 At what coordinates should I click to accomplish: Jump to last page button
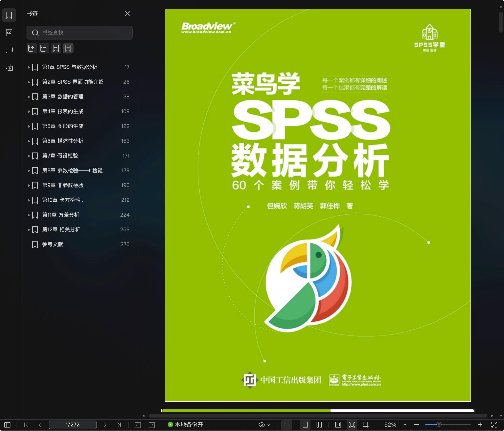click(119, 425)
